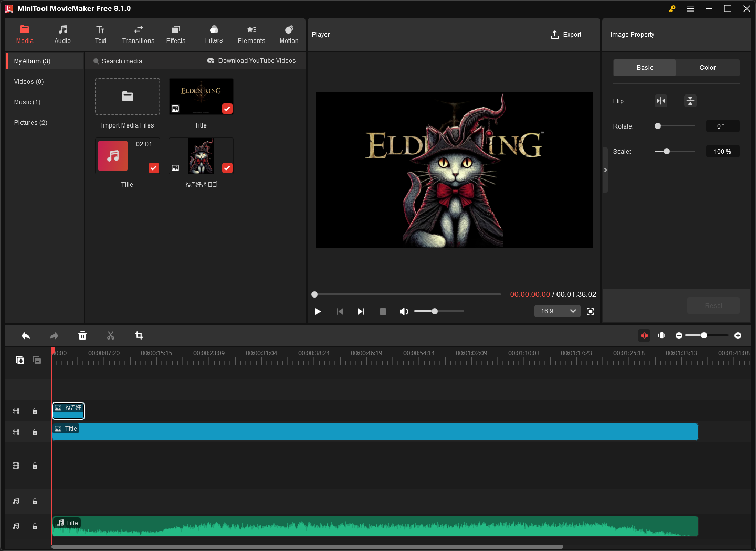Select My Album (3) category
Image resolution: width=756 pixels, height=551 pixels.
coord(45,61)
